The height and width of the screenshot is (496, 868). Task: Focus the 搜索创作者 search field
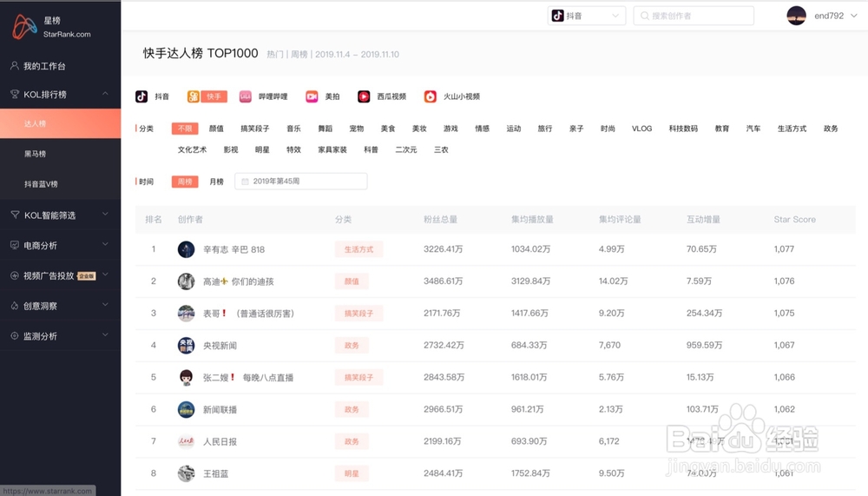tap(694, 16)
